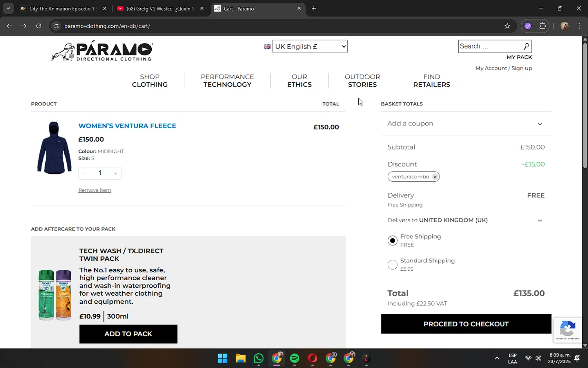
Task: Close the City The Animation tab
Action: pos(104,8)
